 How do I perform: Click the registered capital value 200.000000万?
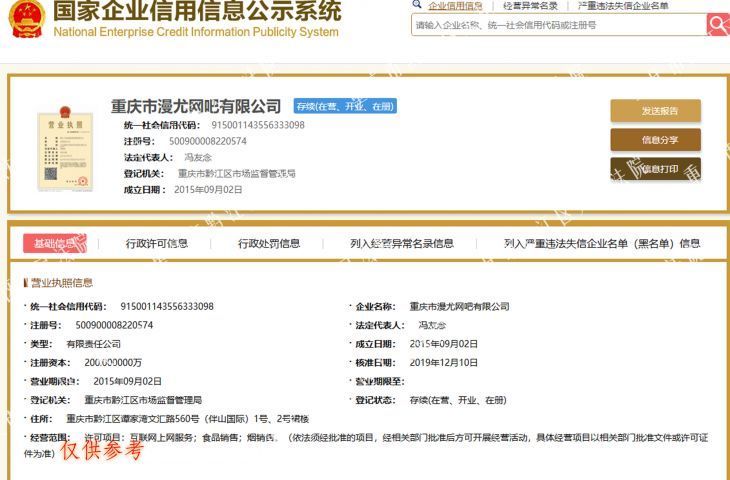[113, 363]
